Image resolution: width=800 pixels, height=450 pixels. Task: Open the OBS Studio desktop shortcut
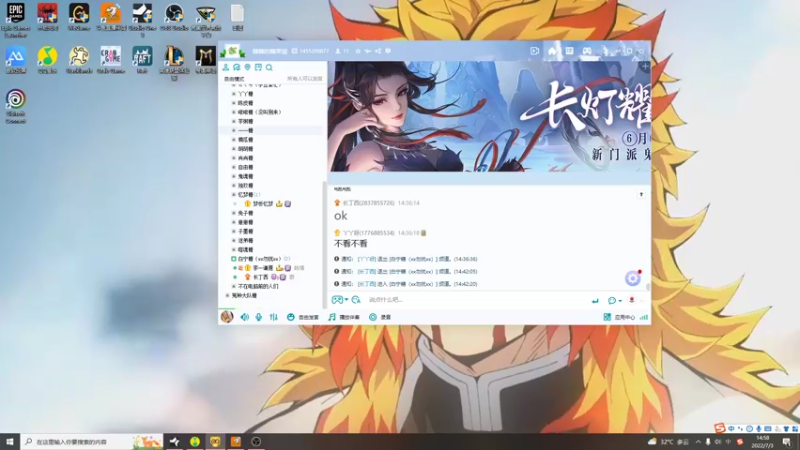point(174,17)
